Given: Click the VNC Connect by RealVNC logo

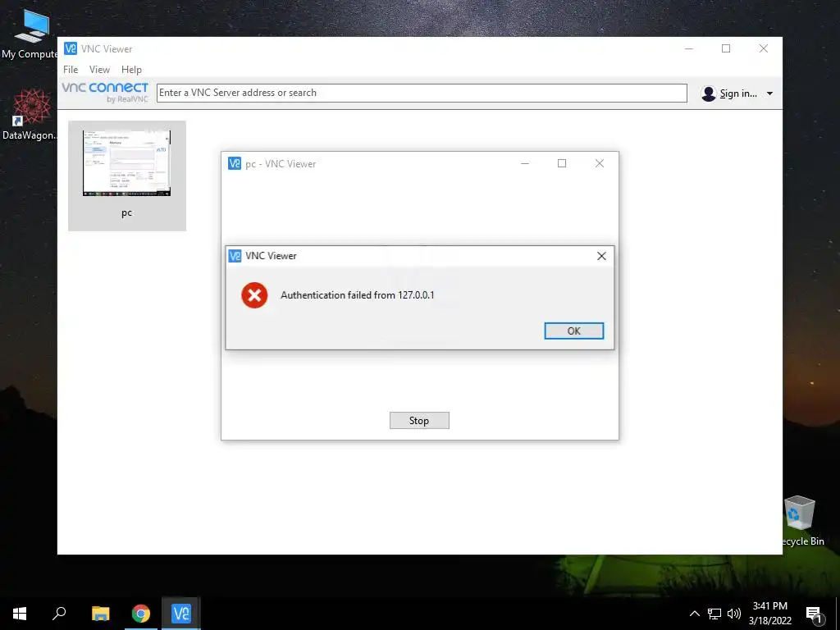Looking at the screenshot, I should [x=105, y=92].
